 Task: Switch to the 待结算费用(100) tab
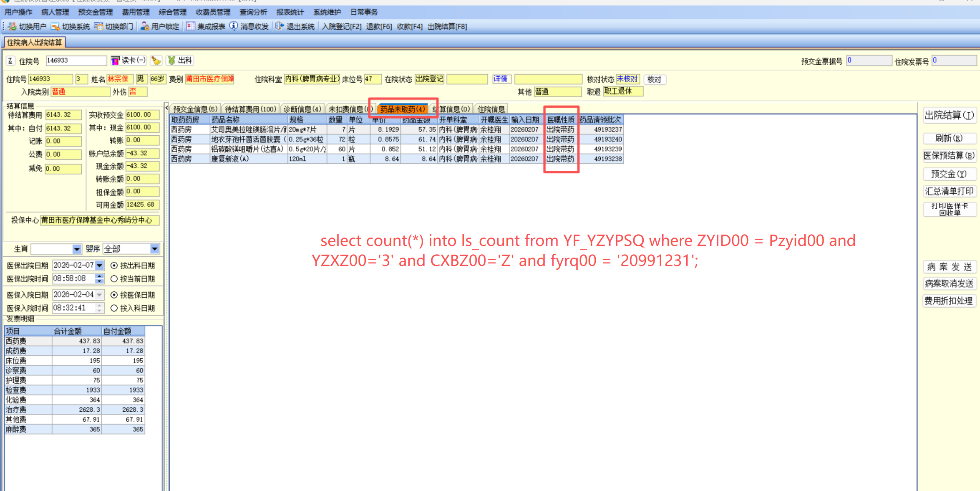(250, 109)
